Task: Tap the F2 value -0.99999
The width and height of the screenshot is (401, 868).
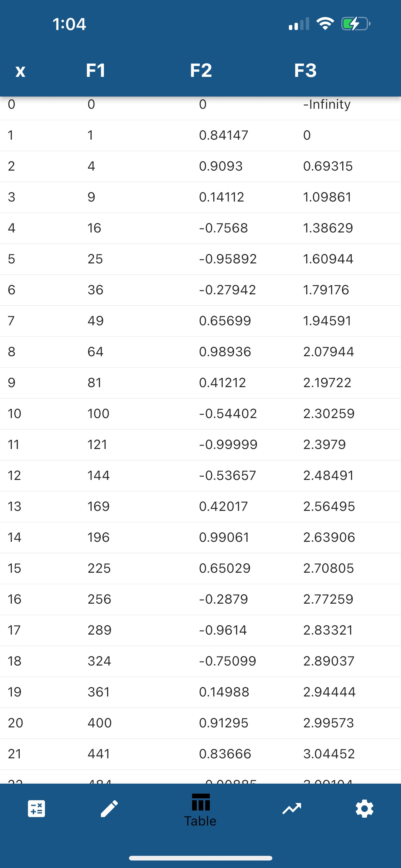Action: pos(228,444)
